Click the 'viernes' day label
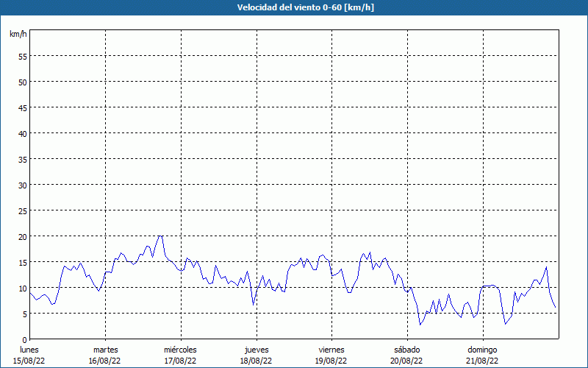588x368 pixels. [x=331, y=350]
